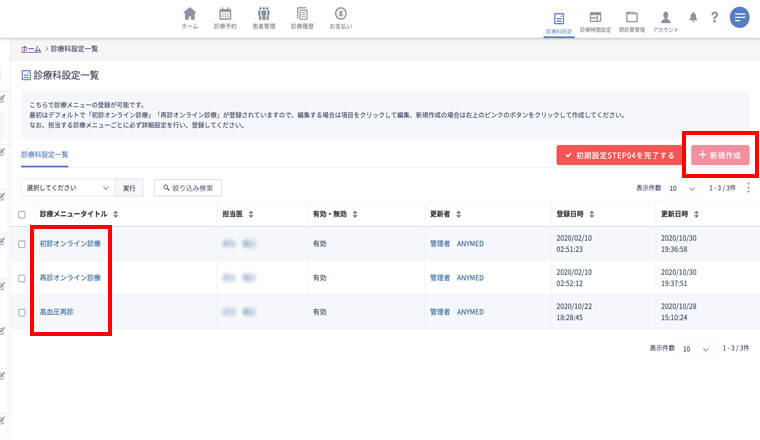Image resolution: width=760 pixels, height=440 pixels.
Task: Click the 実行 button
Action: 129,188
